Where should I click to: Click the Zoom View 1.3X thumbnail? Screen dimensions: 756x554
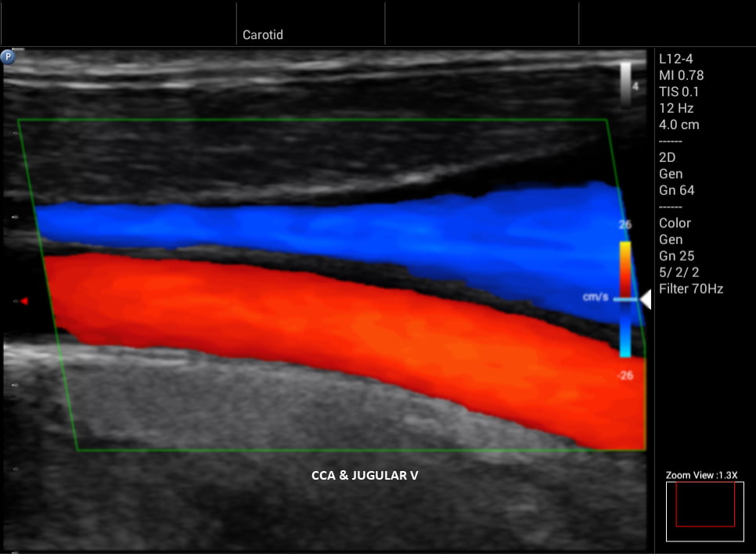tap(705, 512)
